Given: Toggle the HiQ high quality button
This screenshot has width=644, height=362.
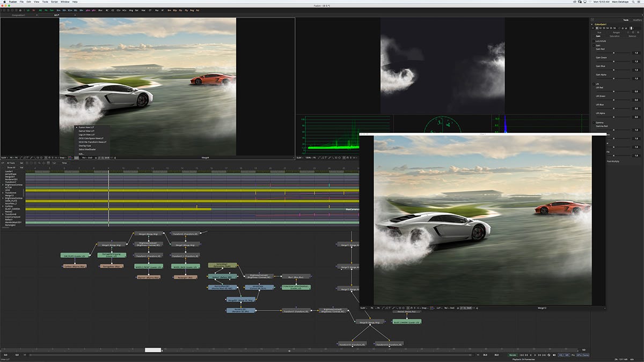Looking at the screenshot, I should pos(561,355).
